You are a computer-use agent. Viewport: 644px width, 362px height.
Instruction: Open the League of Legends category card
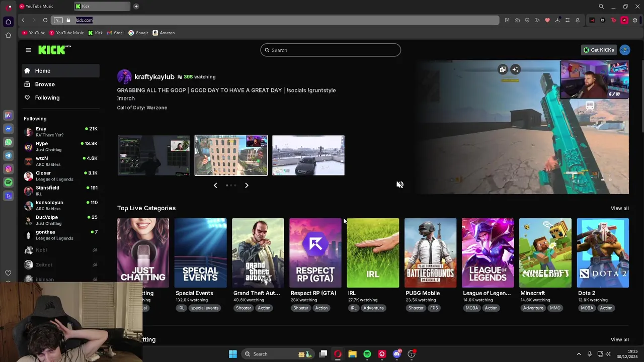click(488, 253)
